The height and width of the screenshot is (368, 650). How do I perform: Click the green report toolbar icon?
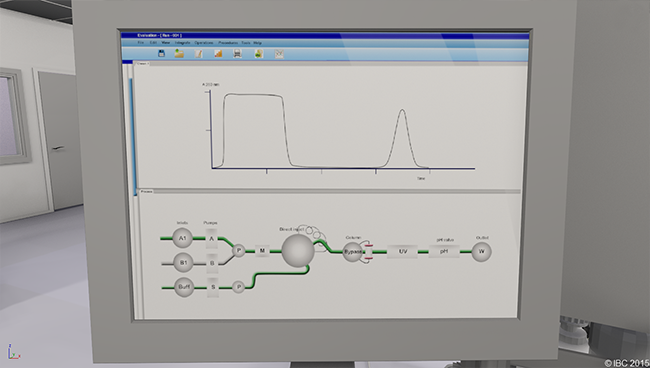click(x=259, y=53)
